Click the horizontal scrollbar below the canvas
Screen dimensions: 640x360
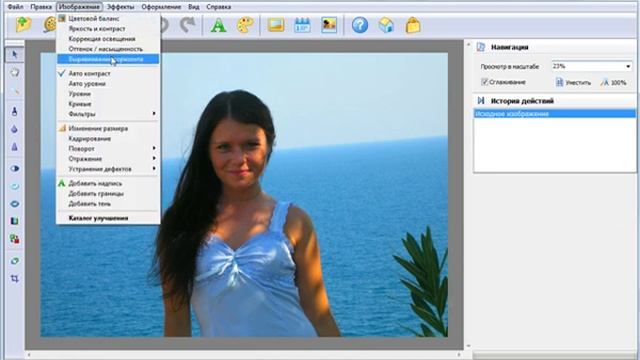244,355
